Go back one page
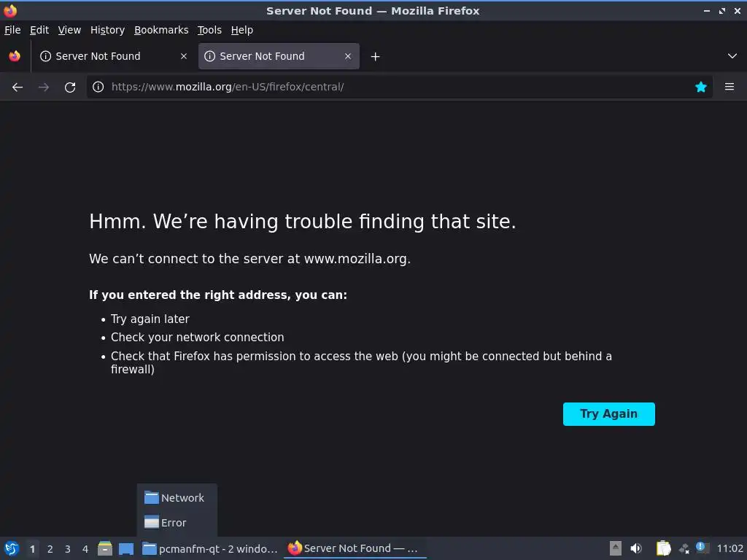 (18, 87)
